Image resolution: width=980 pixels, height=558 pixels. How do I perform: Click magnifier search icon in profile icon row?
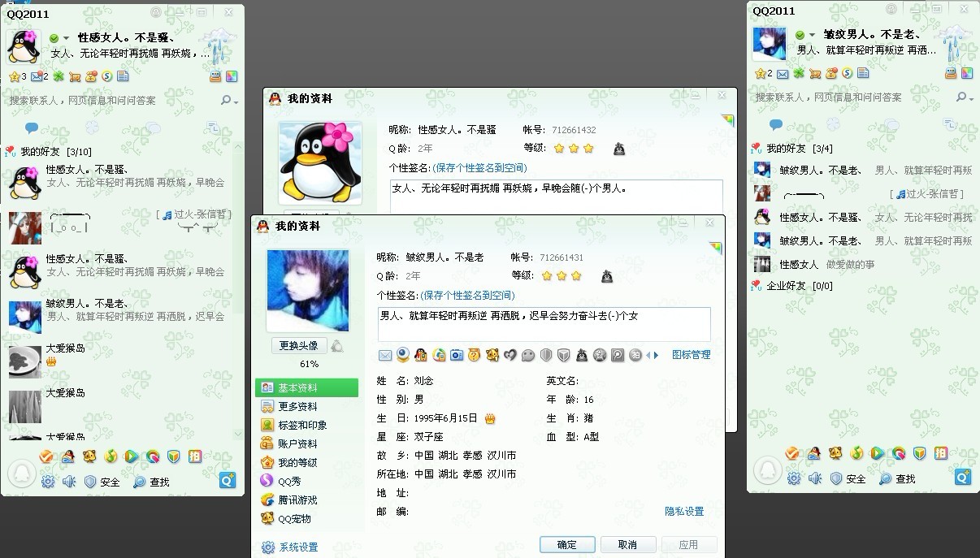(x=618, y=355)
